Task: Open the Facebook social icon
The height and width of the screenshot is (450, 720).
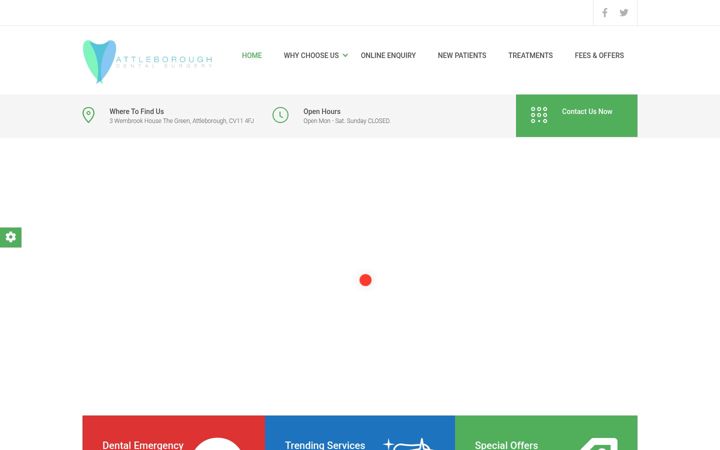Action: [605, 13]
